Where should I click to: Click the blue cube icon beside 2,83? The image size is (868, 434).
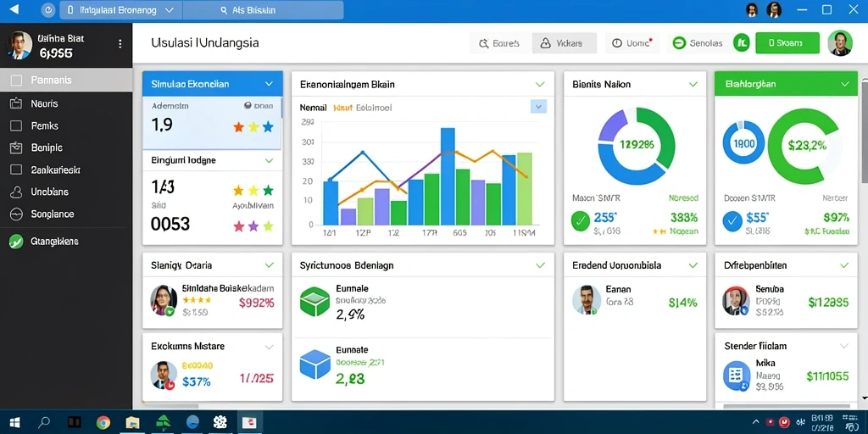point(314,364)
